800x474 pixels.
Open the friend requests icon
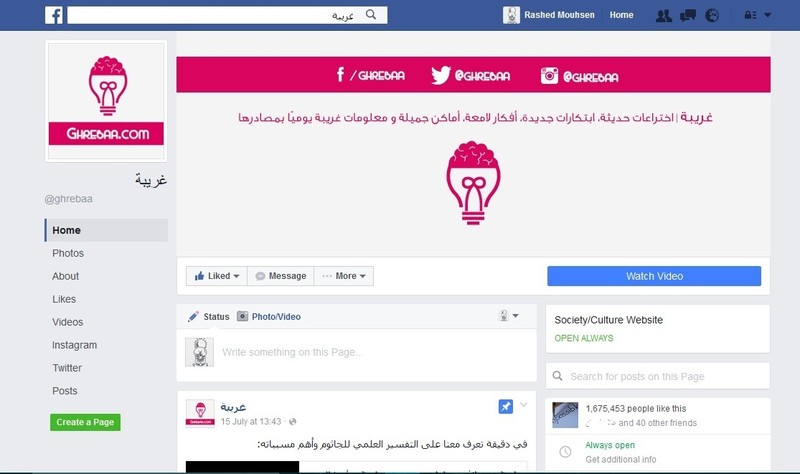(664, 15)
